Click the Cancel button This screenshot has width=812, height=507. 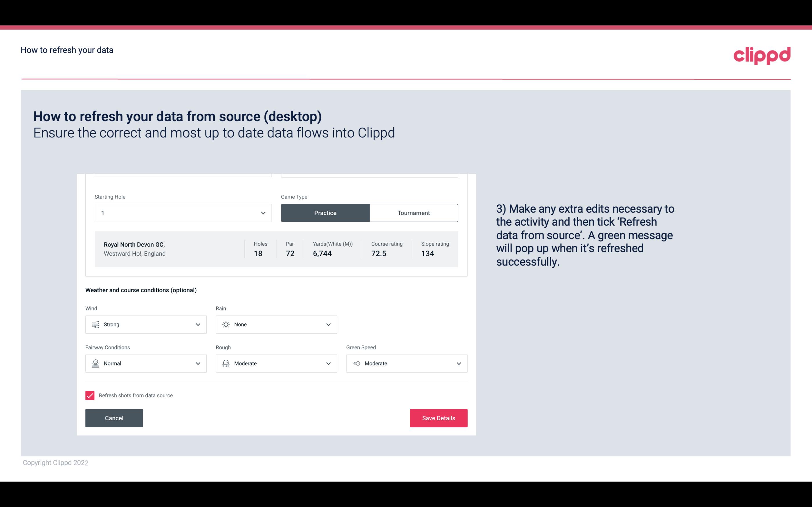[114, 418]
